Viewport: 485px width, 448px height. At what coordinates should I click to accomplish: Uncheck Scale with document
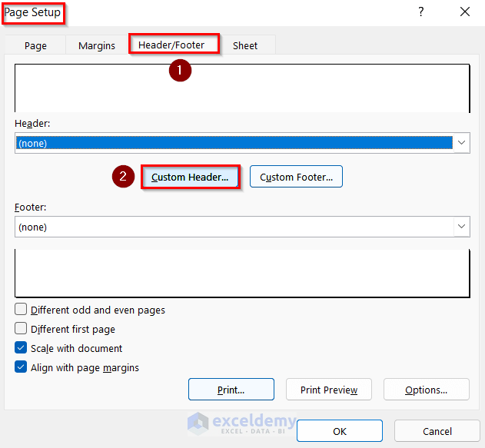21,348
